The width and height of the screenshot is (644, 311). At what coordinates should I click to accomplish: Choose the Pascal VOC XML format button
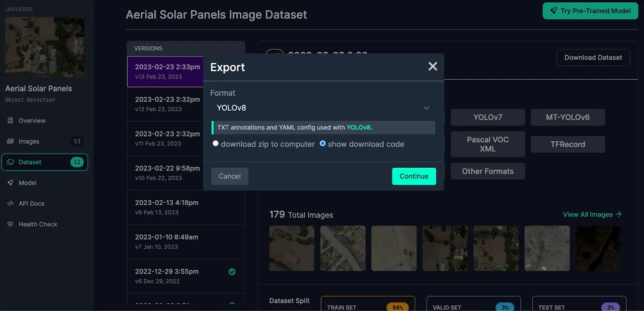tap(488, 144)
